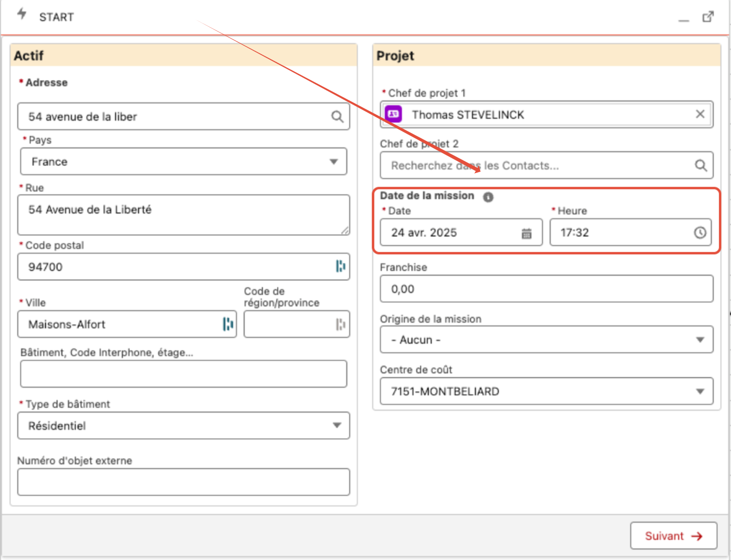The width and height of the screenshot is (731, 560).
Task: Show info tooltip for Date de la mission
Action: coord(488,197)
